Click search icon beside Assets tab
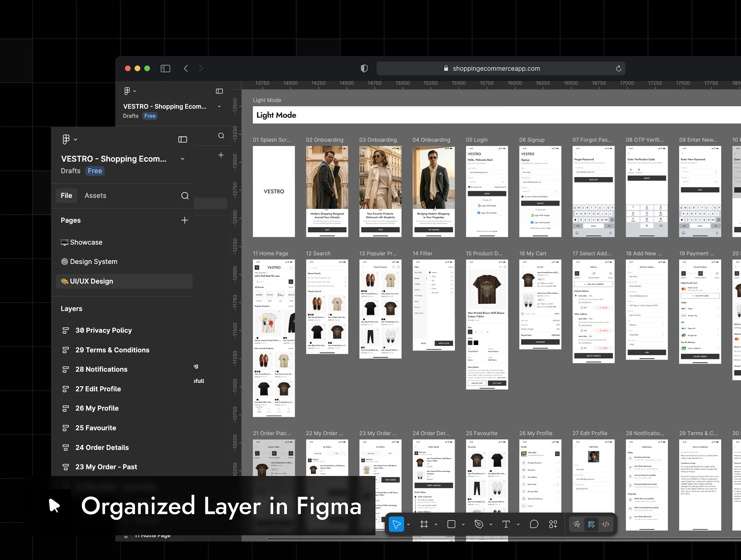The image size is (741, 560). coord(185,196)
